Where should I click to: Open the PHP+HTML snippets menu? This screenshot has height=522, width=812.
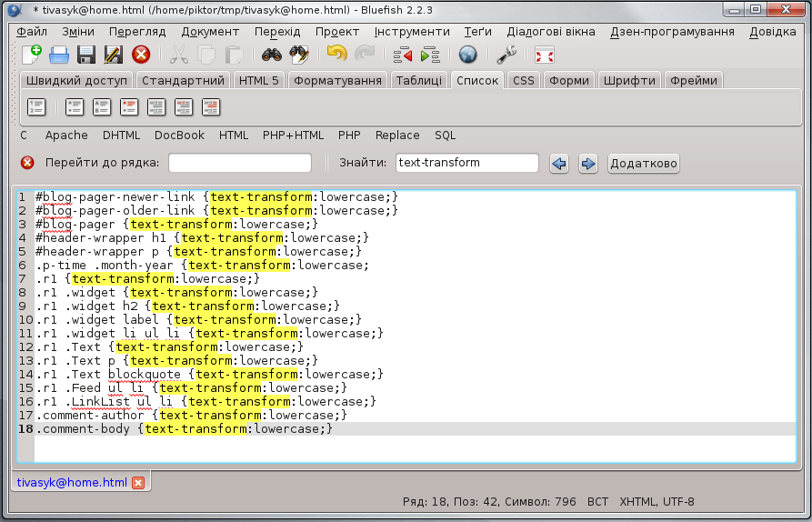point(293,136)
